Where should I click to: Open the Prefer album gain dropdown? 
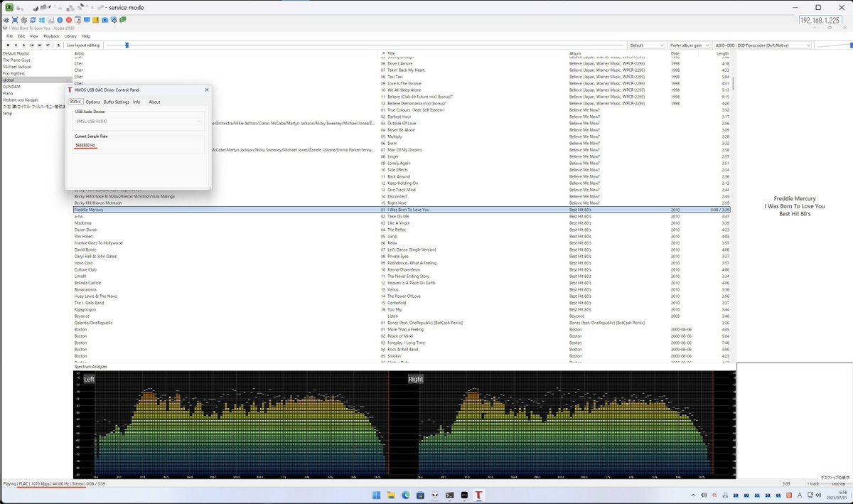click(689, 45)
